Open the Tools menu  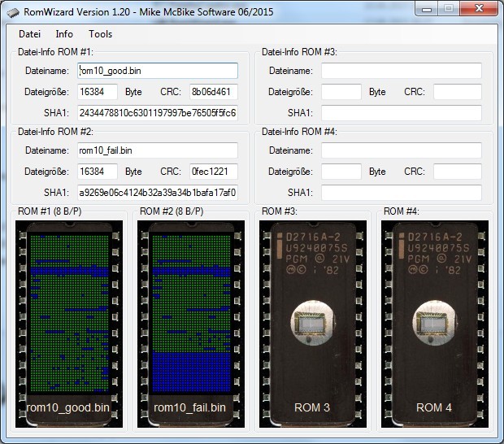[x=101, y=34]
